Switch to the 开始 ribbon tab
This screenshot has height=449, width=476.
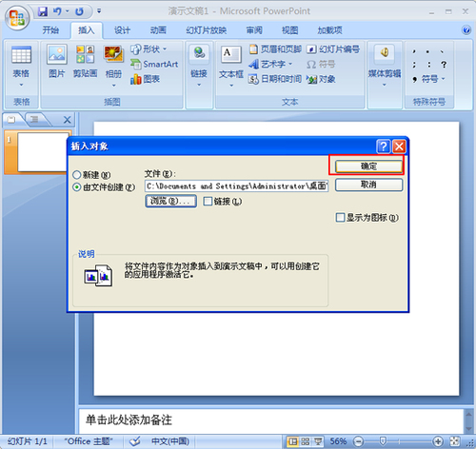coord(50,30)
